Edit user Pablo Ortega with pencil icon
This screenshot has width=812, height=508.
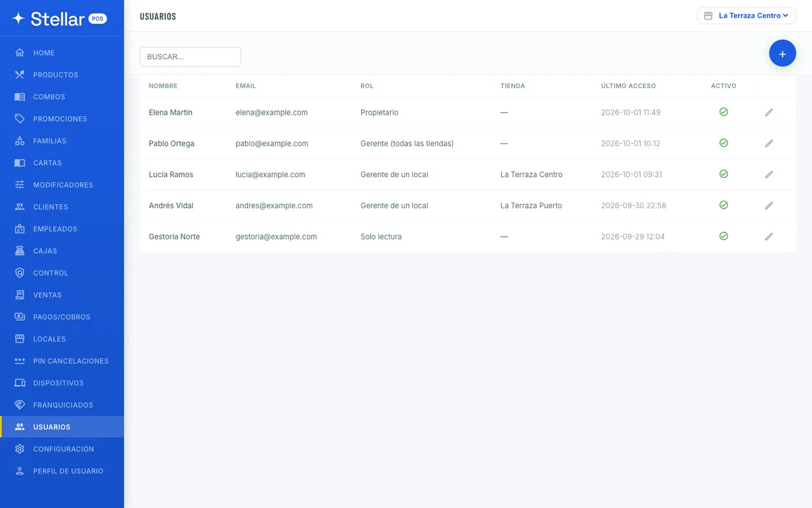769,144
